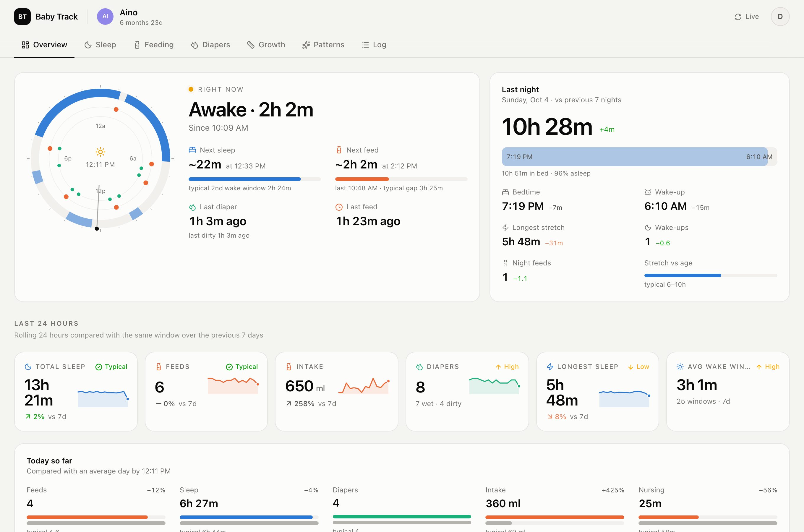Switch to the Overview tab
The width and height of the screenshot is (804, 532).
click(x=44, y=45)
